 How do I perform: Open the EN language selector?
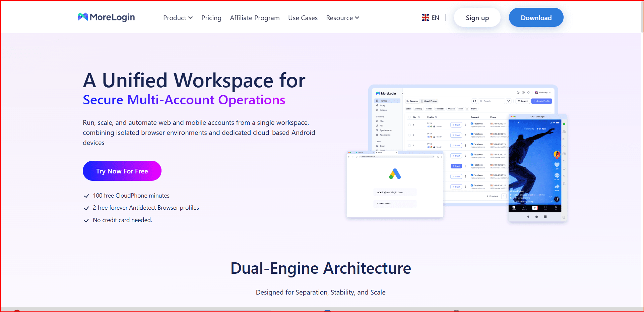(x=435, y=18)
